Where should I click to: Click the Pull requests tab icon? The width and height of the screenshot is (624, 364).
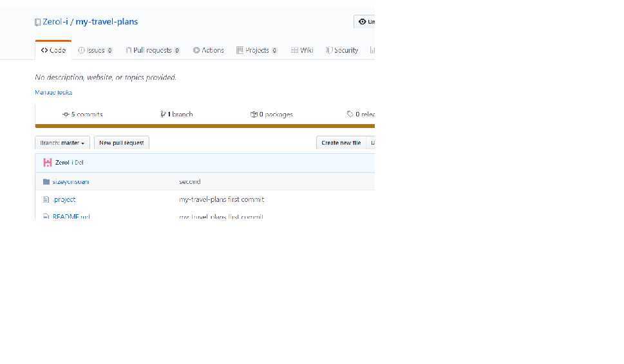[129, 50]
